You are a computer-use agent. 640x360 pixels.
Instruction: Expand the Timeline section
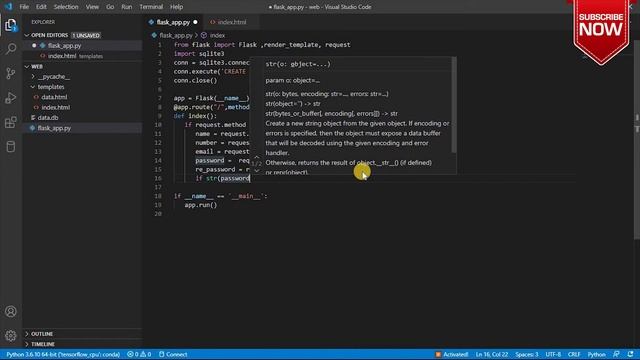click(x=42, y=344)
